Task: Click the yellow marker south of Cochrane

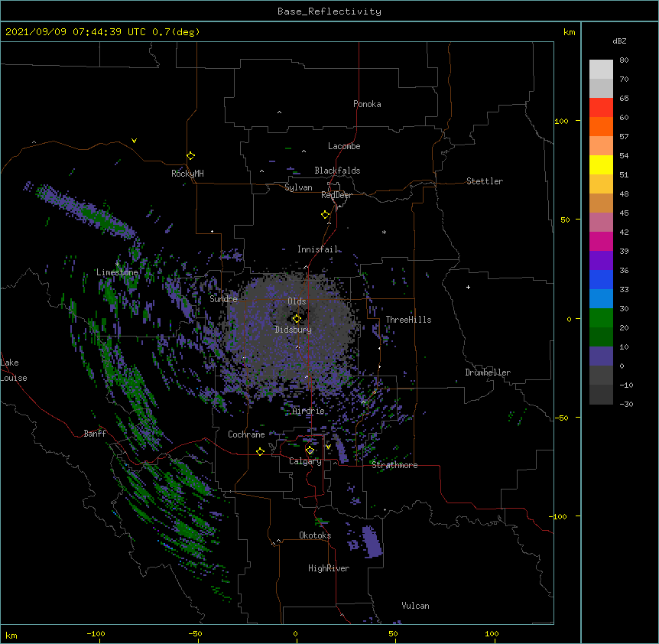Action: [x=260, y=451]
